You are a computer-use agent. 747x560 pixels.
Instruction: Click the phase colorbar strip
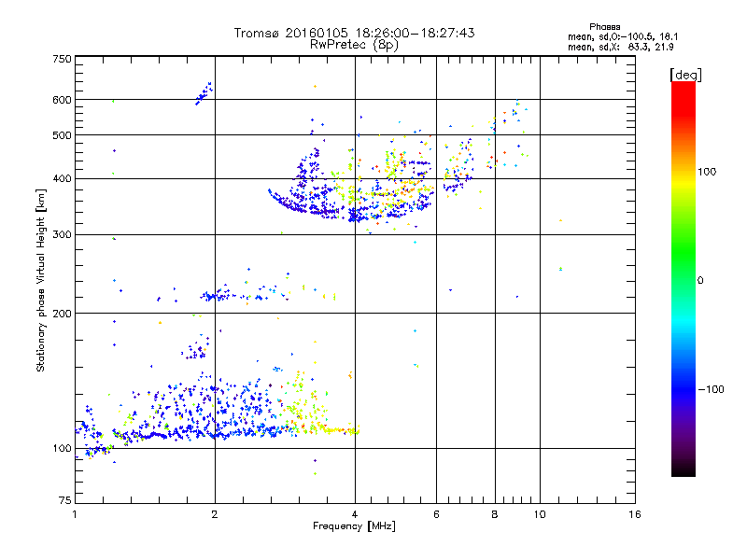[684, 278]
